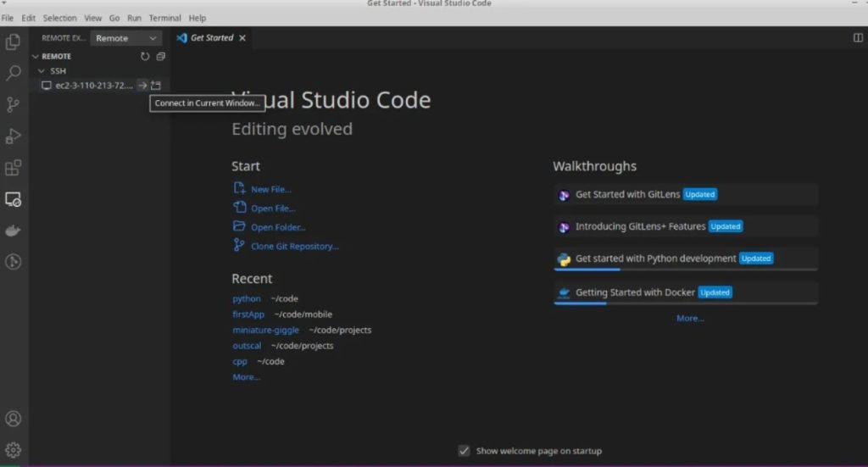Open Get Started with GitLens walkthrough
Viewport: 868px width, 467px height.
tap(686, 195)
